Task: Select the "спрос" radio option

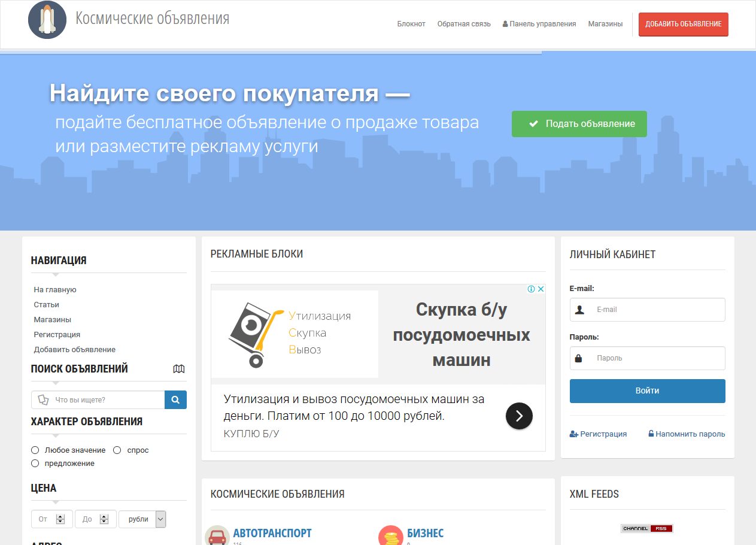Action: pos(117,450)
